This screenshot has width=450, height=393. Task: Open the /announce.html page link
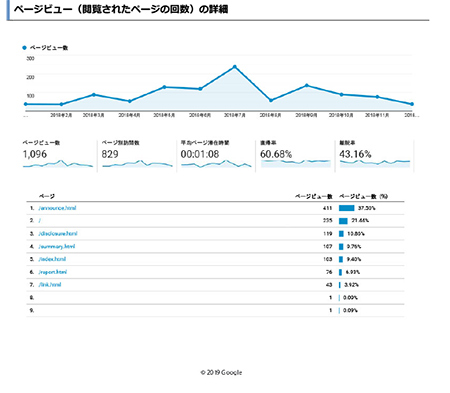tap(57, 208)
